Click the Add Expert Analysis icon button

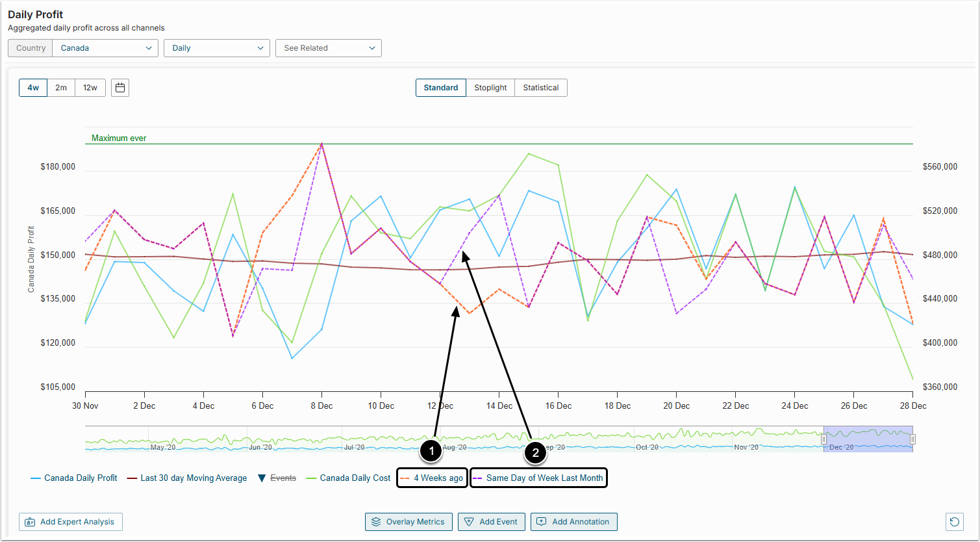click(30, 522)
